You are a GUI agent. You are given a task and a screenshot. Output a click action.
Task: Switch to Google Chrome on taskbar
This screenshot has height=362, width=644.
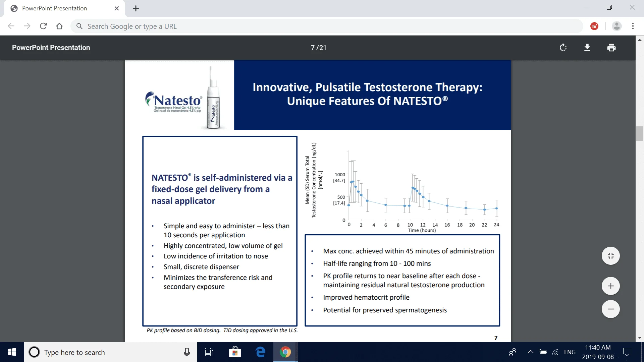point(285,352)
